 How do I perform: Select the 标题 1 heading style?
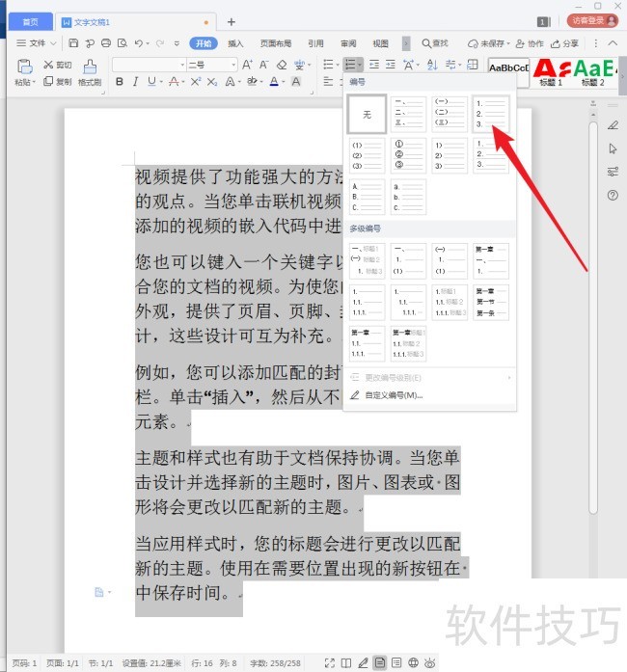coord(551,73)
